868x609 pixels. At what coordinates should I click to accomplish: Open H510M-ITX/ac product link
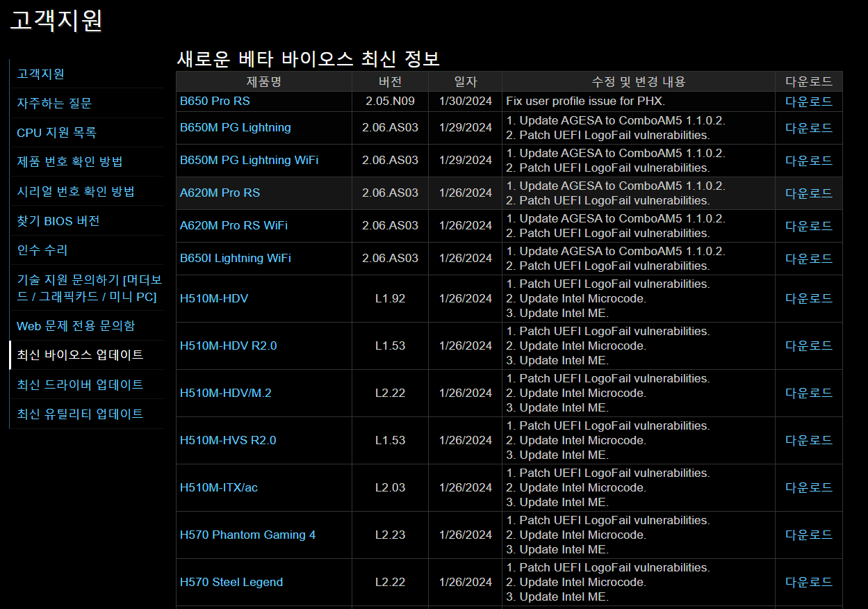[x=219, y=487]
